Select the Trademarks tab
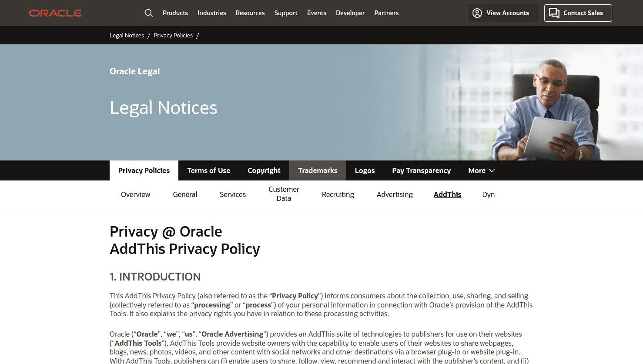Screen dimensions: 643x364 click(318, 170)
